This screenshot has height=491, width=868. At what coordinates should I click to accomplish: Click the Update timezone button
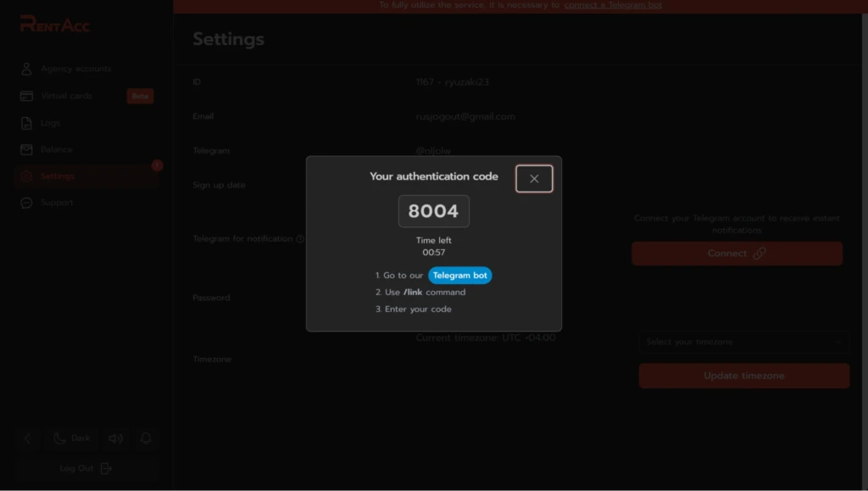(743, 376)
